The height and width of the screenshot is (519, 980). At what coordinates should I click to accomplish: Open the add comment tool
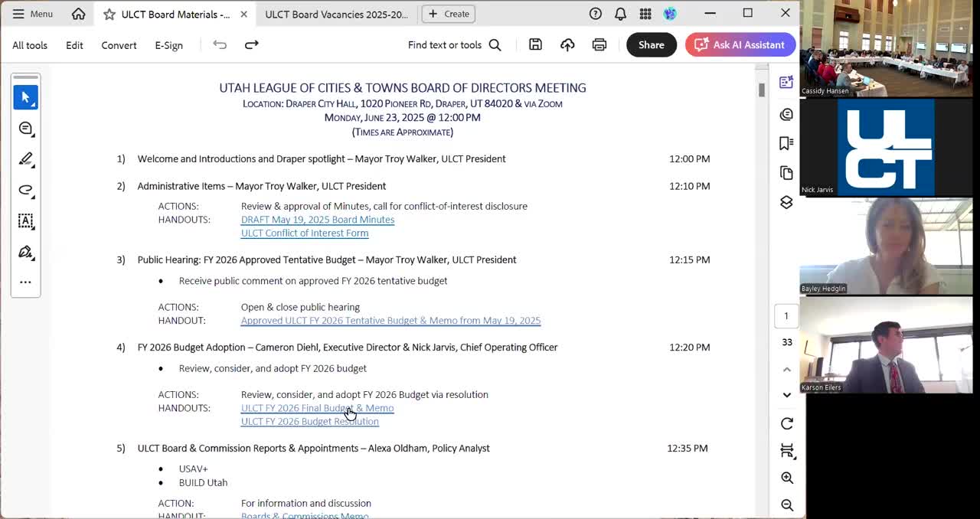[x=25, y=129]
